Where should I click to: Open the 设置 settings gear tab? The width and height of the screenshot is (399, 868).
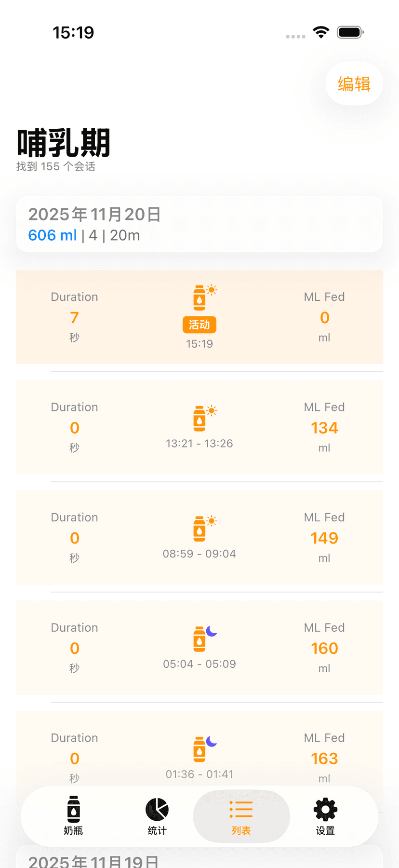[325, 816]
